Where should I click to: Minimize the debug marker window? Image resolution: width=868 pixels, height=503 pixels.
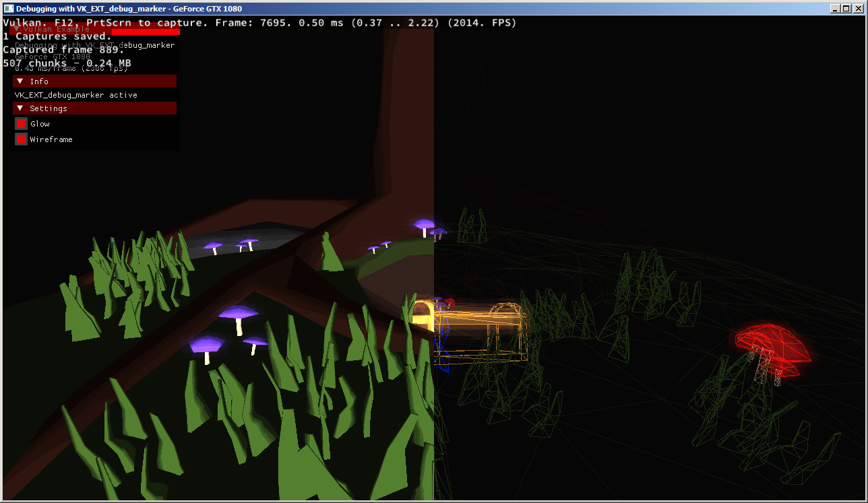[835, 9]
